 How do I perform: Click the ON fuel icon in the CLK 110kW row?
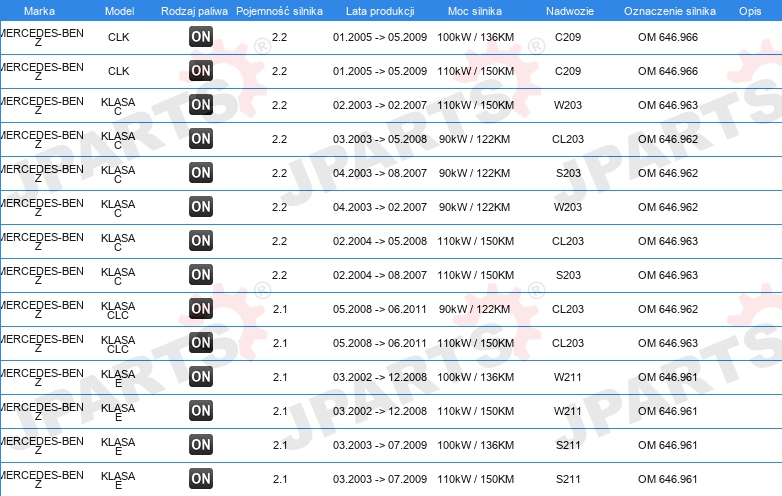(201, 71)
